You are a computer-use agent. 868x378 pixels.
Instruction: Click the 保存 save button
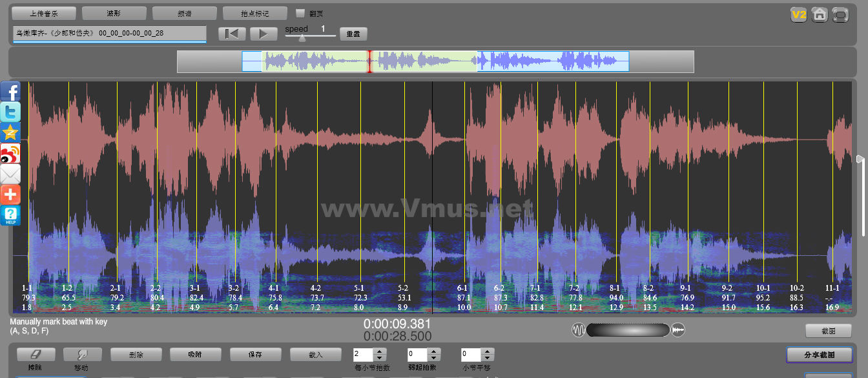click(255, 355)
